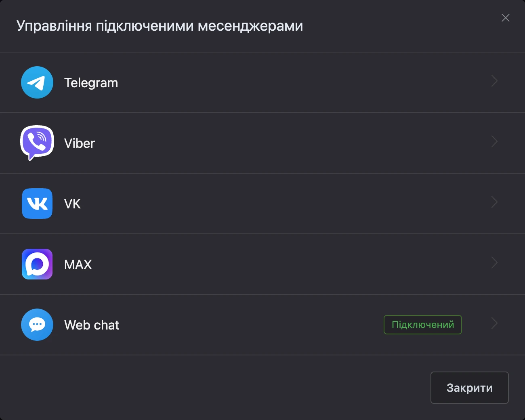This screenshot has width=525, height=420.
Task: Click the Telegram paper plane icon
Action: (37, 82)
